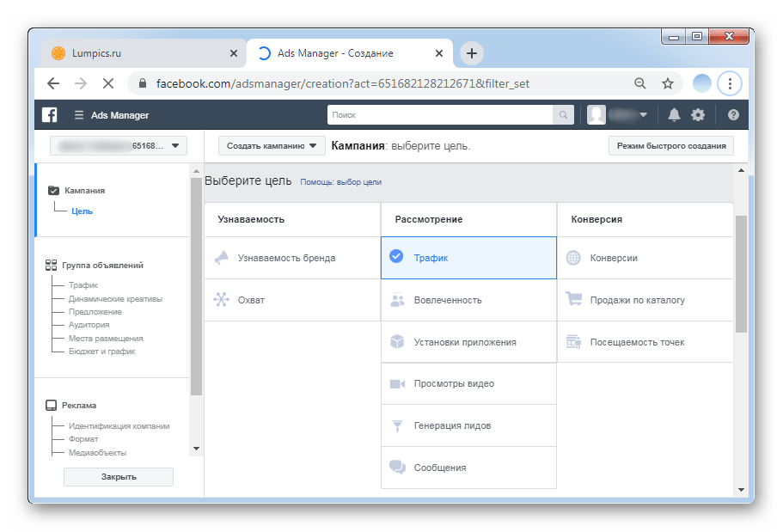Select Цель in the sidebar tree
Screen dimensions: 783x532
(x=82, y=211)
